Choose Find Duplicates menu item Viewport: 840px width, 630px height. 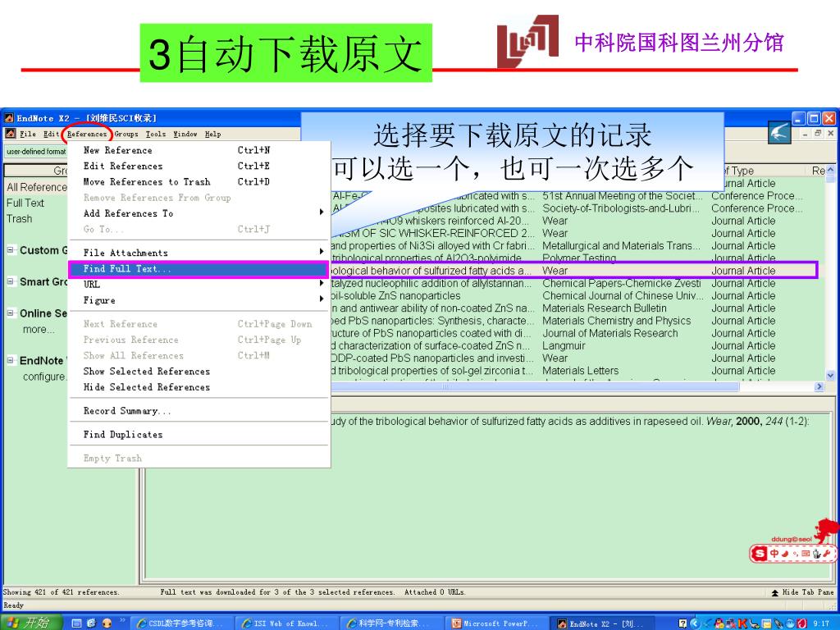[x=199, y=435]
